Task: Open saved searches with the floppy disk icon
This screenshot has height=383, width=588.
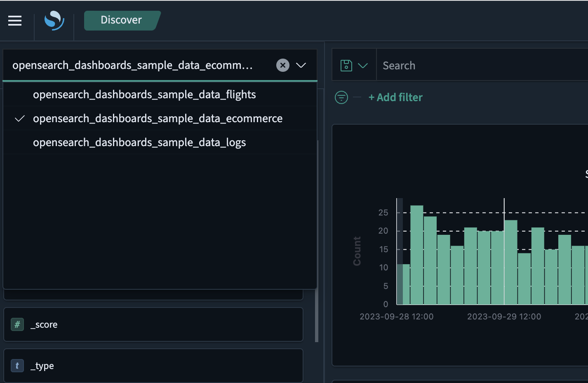Action: [347, 65]
